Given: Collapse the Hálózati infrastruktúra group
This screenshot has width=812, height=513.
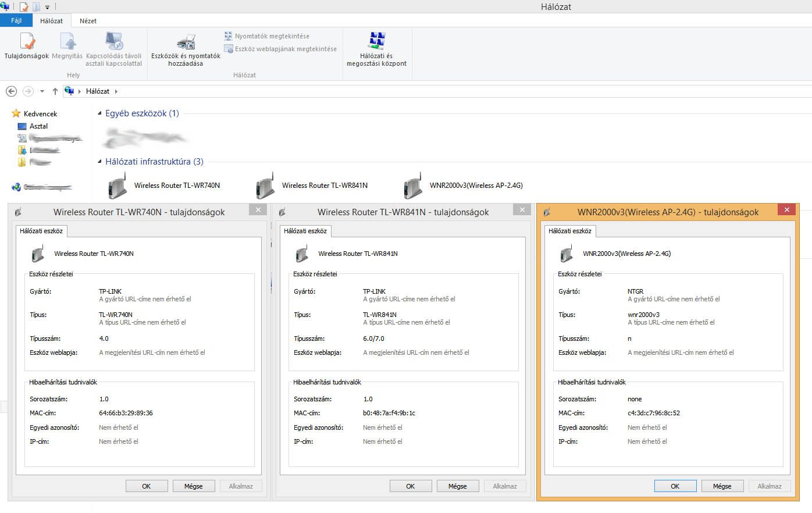Looking at the screenshot, I should tap(99, 162).
